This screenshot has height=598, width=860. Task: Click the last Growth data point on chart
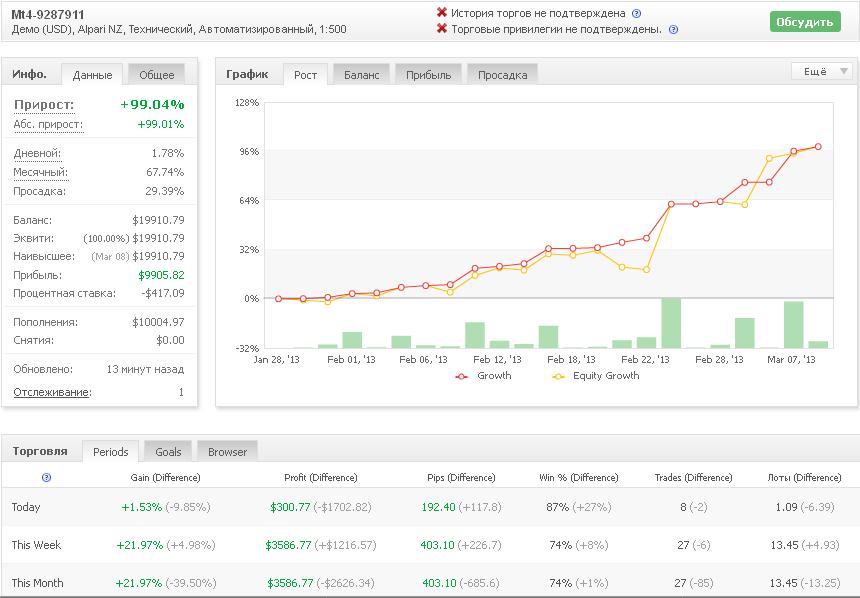(818, 146)
